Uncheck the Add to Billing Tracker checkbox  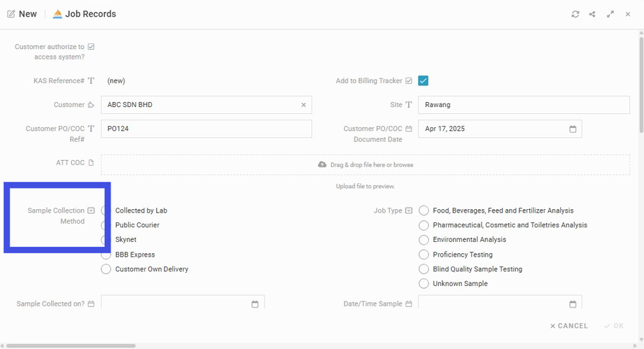[423, 81]
